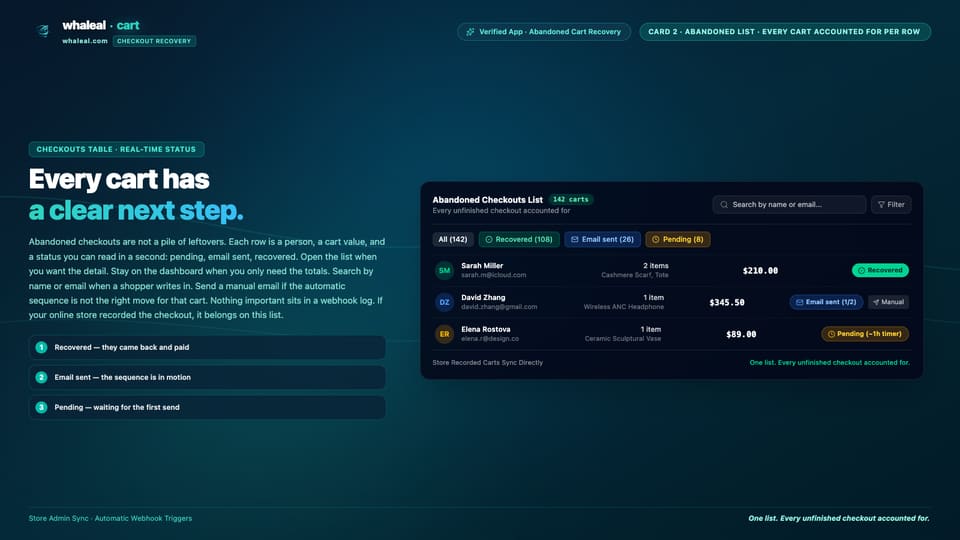
Task: Click the SM avatar for Sarah Miller
Action: coord(444,270)
